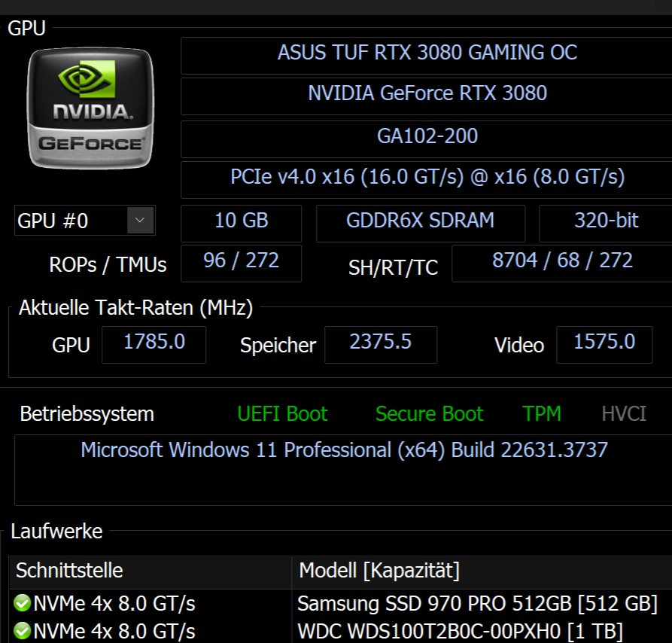Screen dimensions: 672x643
Task: Click the SH/RT/TC label
Action: point(393,268)
